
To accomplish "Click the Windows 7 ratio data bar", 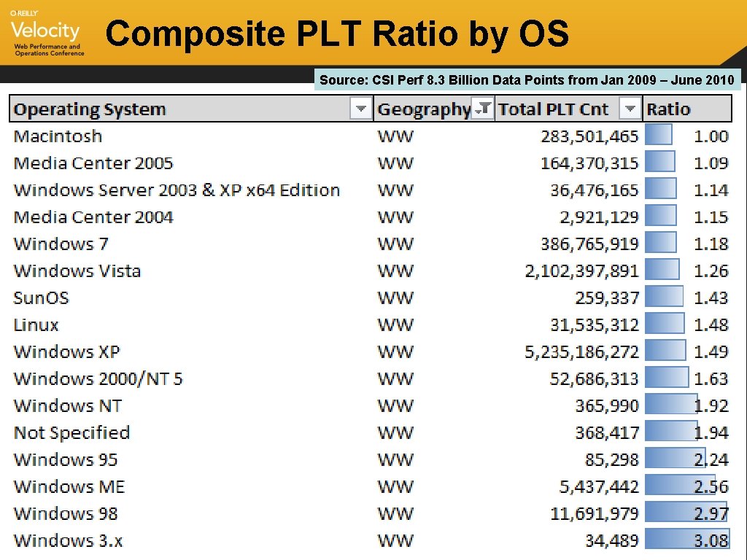I will (x=661, y=244).
